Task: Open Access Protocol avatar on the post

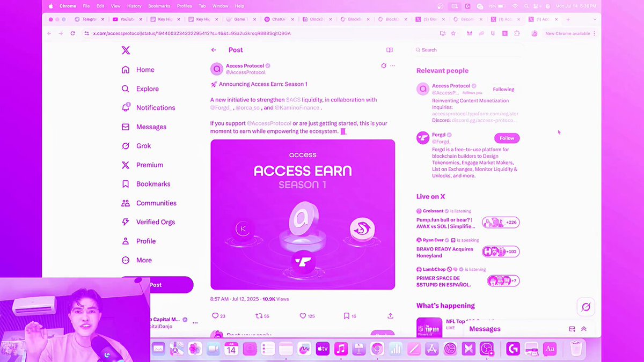Action: 217,69
